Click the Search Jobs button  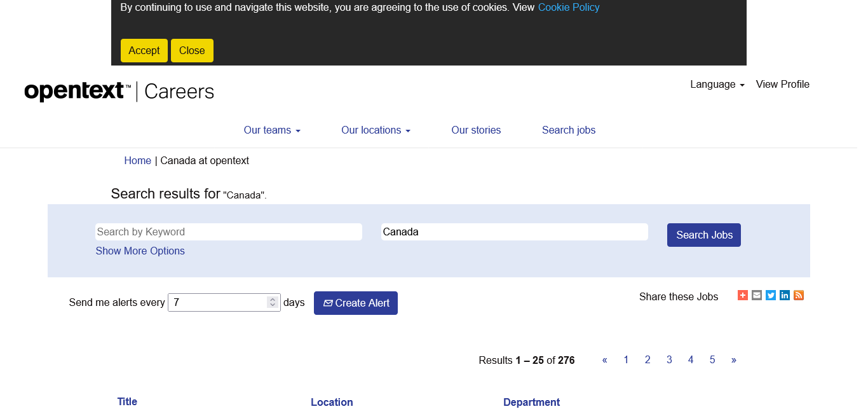[703, 235]
